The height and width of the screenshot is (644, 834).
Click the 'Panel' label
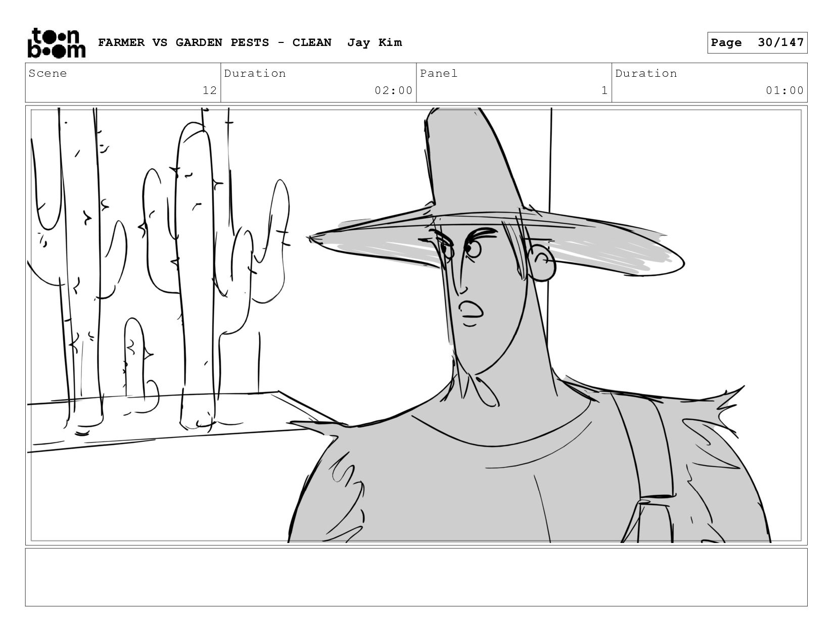(439, 73)
